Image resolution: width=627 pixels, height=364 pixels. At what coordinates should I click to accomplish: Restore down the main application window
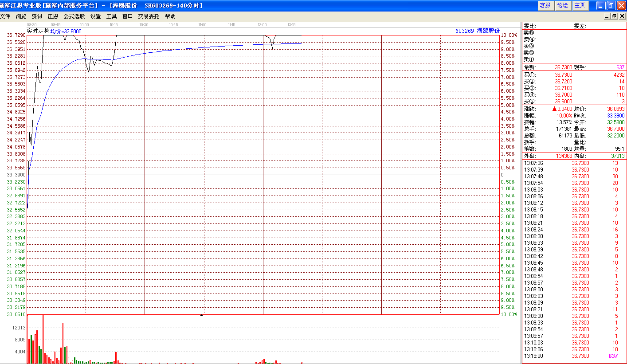pyautogui.click(x=611, y=5)
